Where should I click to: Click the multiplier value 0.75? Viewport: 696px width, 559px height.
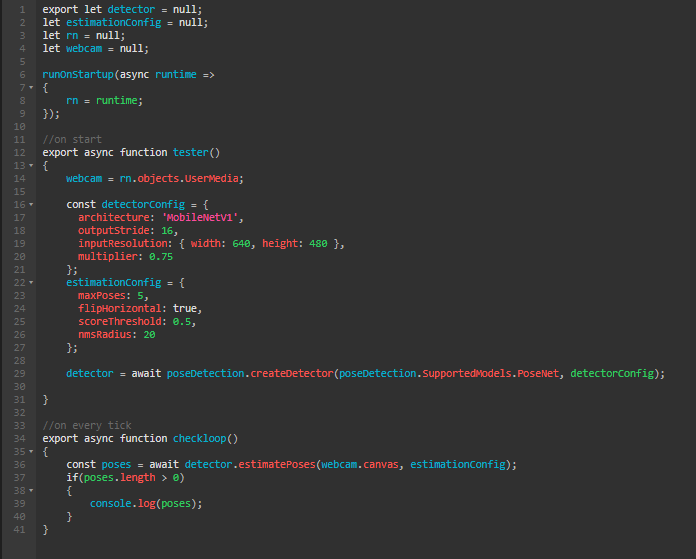pos(161,257)
